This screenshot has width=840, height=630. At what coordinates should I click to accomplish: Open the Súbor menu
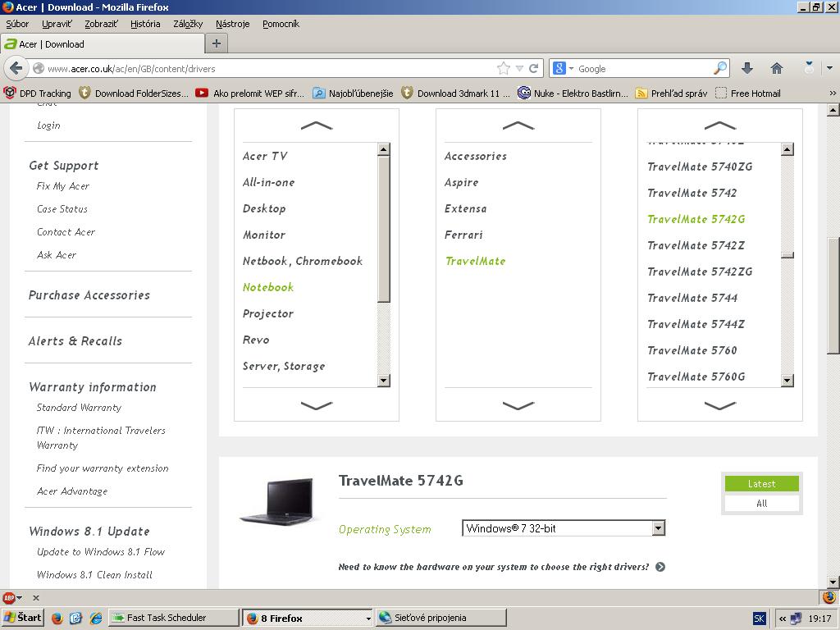click(x=17, y=24)
